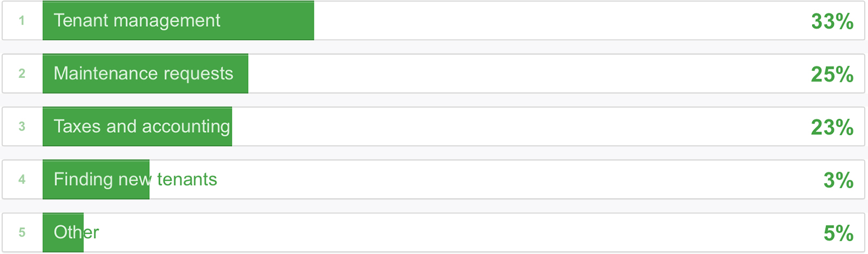The height and width of the screenshot is (254, 868).
Task: Click the Maintenance requests green bar
Action: [145, 73]
